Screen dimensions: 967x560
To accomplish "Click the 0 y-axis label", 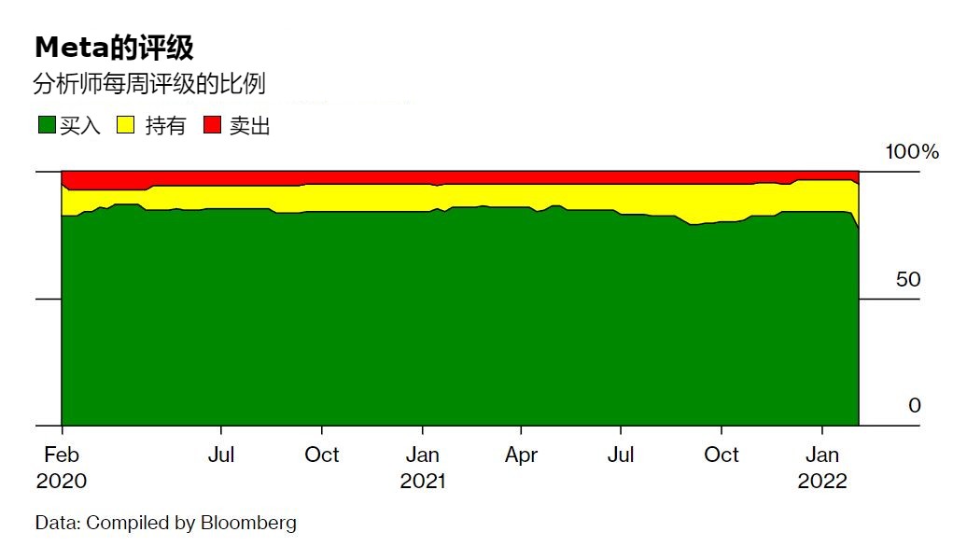I will [x=915, y=405].
